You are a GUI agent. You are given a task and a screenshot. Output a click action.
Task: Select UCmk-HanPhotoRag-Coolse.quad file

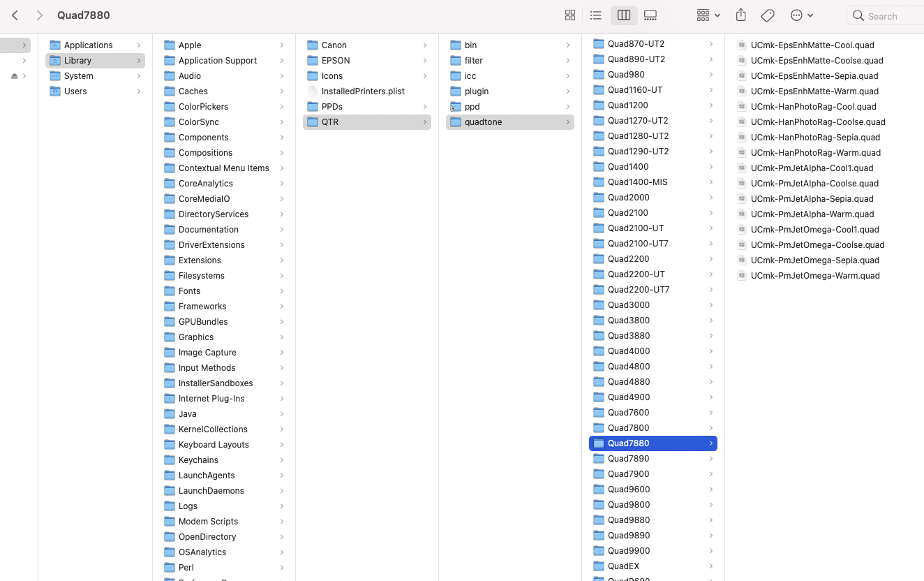818,122
